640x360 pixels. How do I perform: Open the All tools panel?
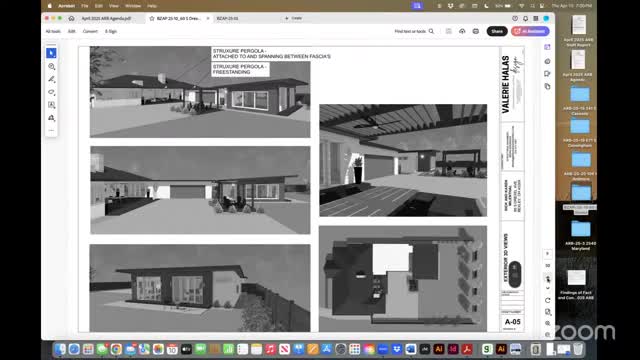coord(53,31)
